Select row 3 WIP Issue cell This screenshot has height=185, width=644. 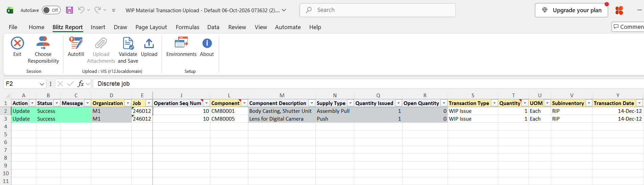pos(473,119)
